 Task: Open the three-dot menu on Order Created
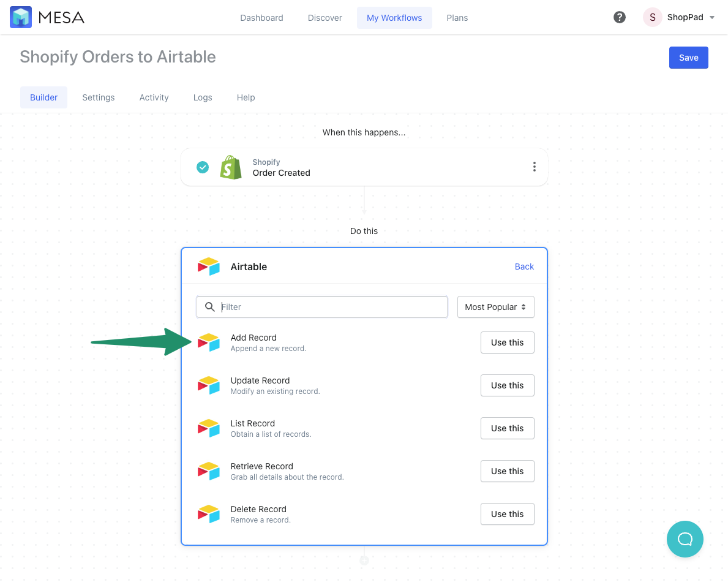tap(535, 167)
